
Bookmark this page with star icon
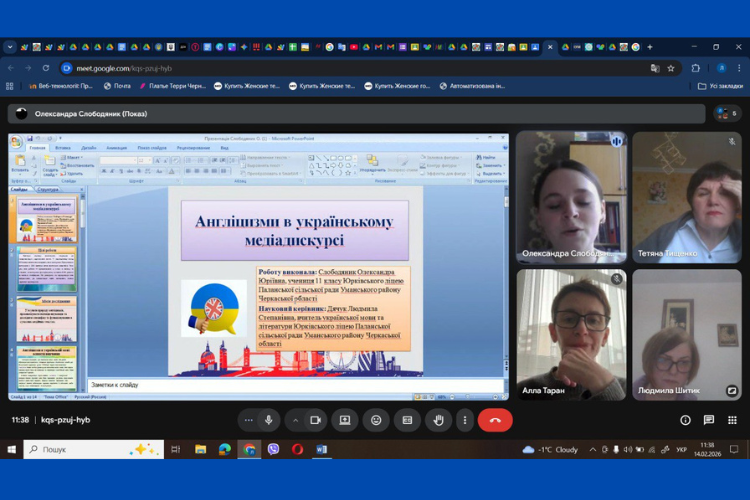[671, 68]
